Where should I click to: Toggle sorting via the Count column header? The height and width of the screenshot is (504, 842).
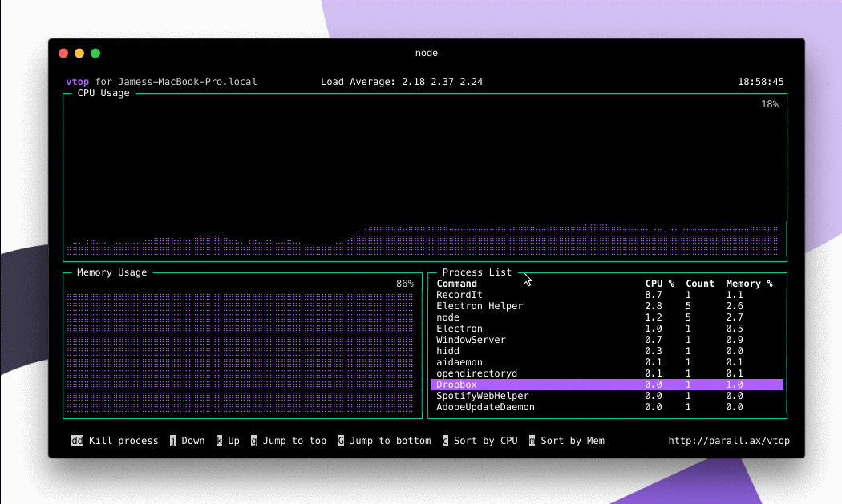[x=699, y=283]
